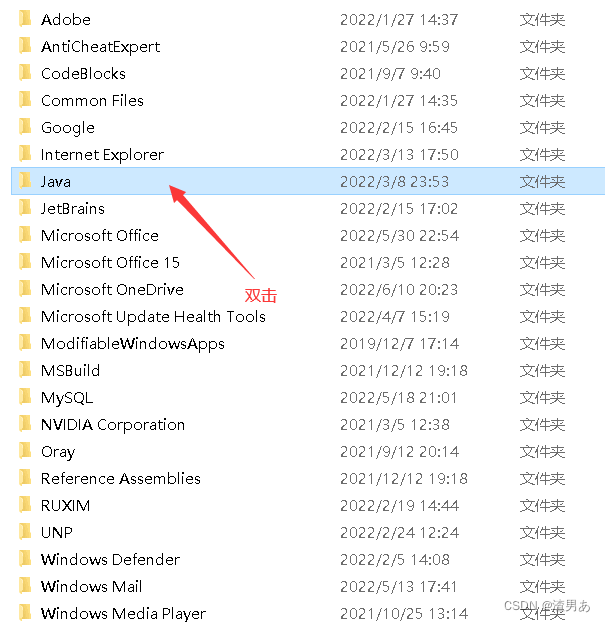This screenshot has height=622, width=605.
Task: Select the Google folder name
Action: click(68, 128)
